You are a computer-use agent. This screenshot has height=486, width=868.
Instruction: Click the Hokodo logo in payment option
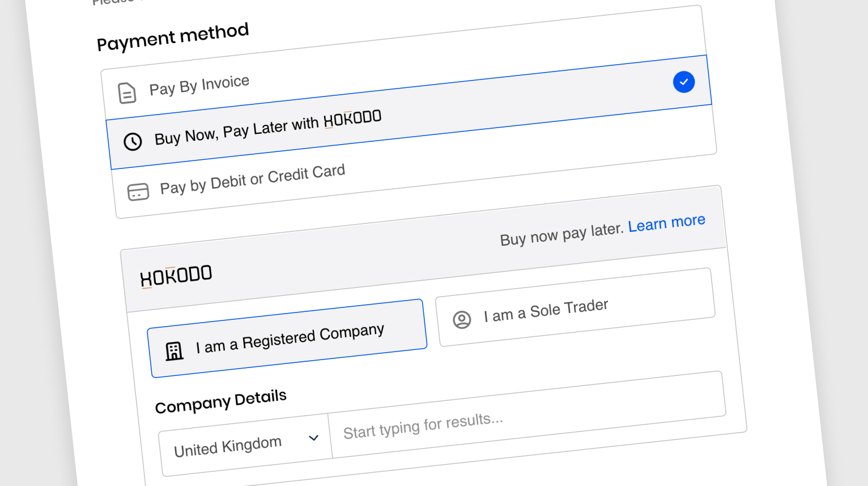coord(352,119)
